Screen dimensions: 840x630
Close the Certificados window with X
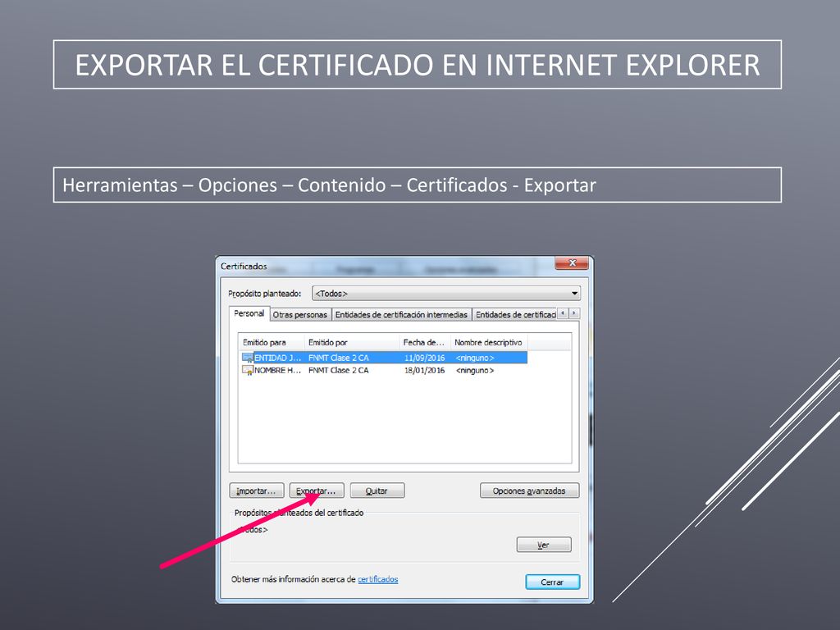572,263
